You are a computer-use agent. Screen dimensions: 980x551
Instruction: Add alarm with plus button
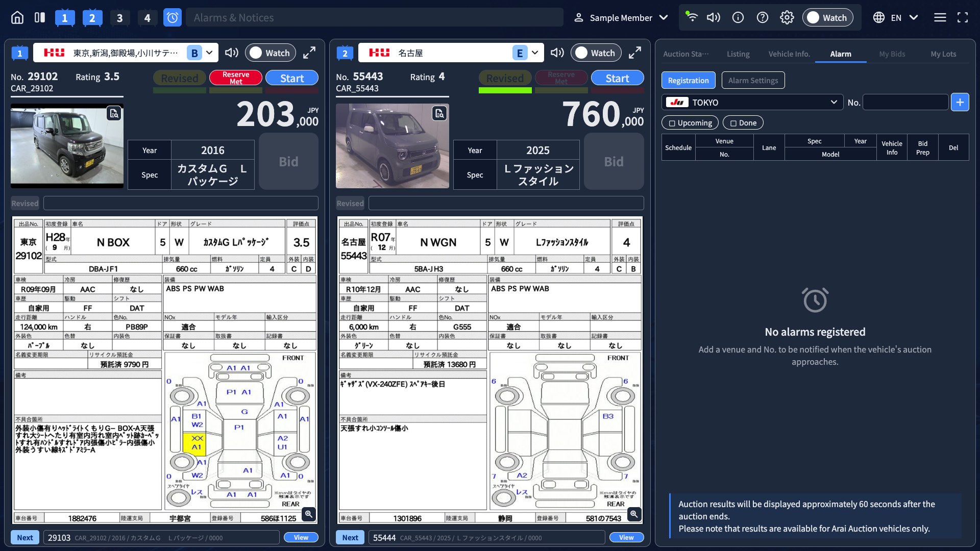coord(960,102)
